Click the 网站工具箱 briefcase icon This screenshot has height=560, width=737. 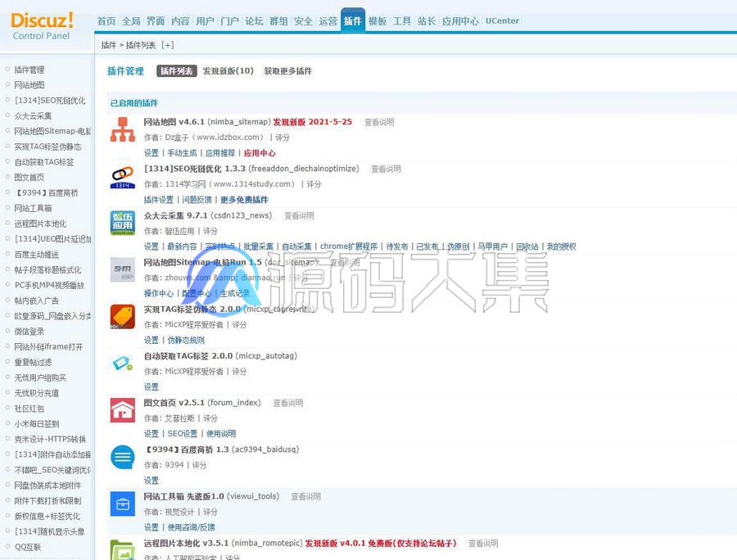coord(123,504)
